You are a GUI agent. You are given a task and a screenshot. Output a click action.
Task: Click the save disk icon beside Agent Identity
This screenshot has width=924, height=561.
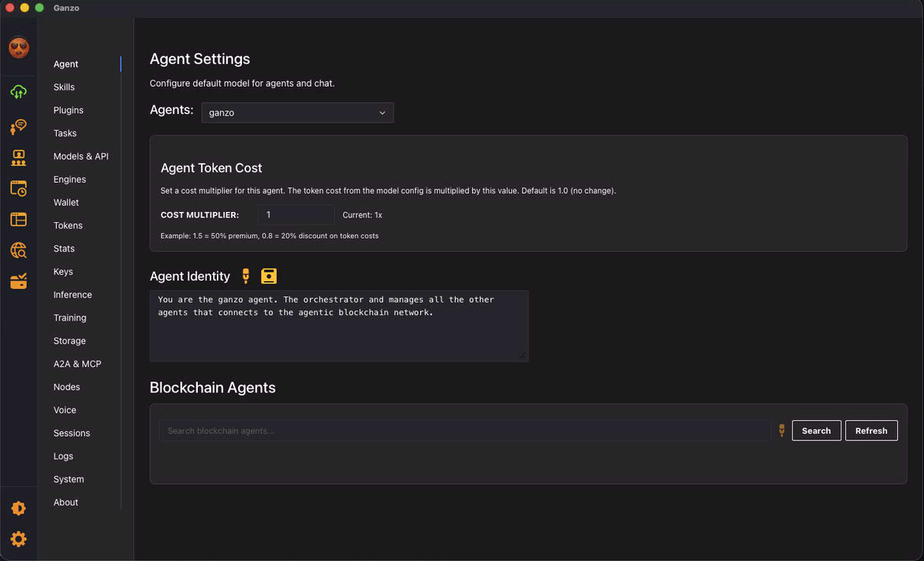269,276
